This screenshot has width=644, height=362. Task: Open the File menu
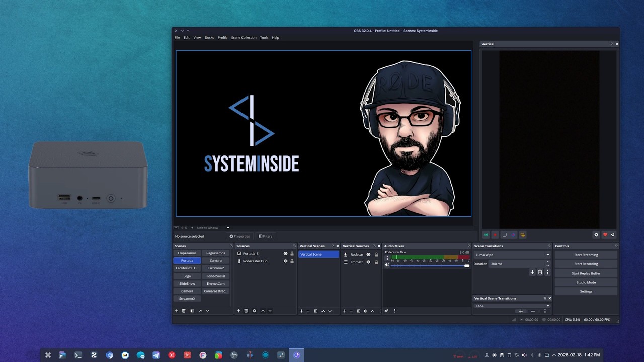click(x=177, y=38)
